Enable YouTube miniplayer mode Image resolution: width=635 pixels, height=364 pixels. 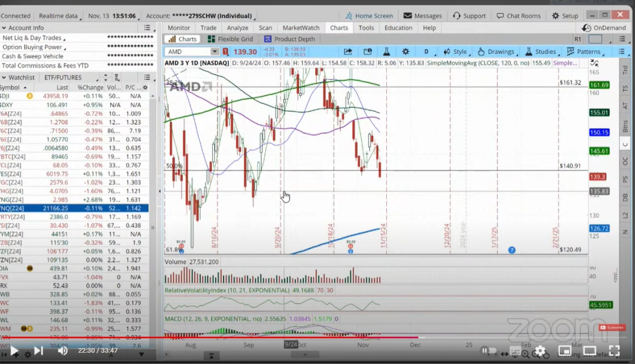(x=564, y=350)
